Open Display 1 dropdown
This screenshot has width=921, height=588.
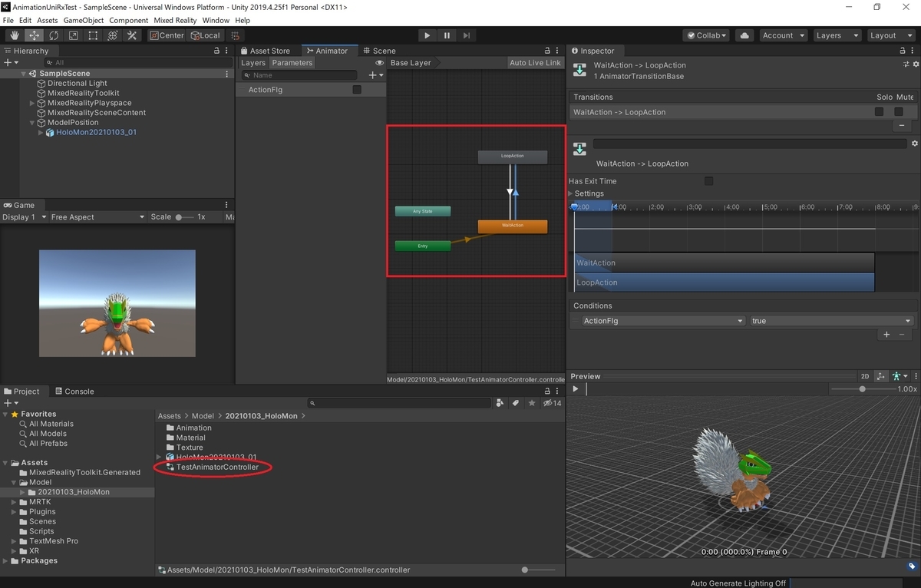tap(23, 217)
